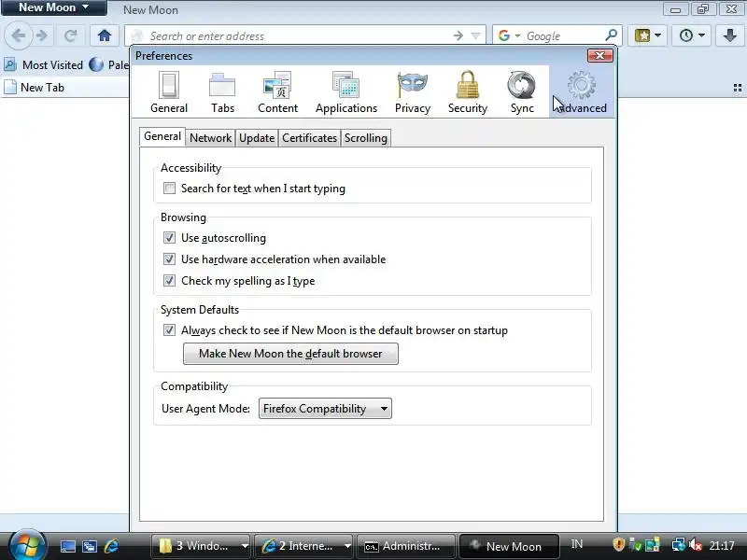Click the security shield tray icon
747x560 pixels.
pyautogui.click(x=618, y=545)
